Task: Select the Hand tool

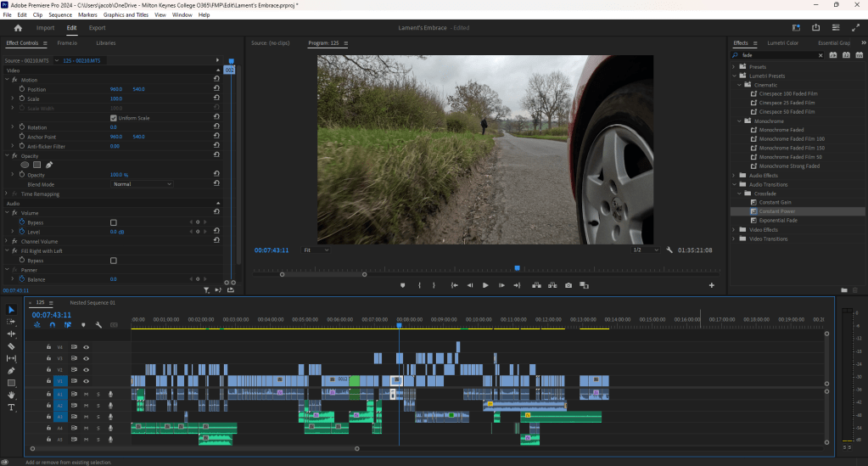Action: click(x=12, y=396)
